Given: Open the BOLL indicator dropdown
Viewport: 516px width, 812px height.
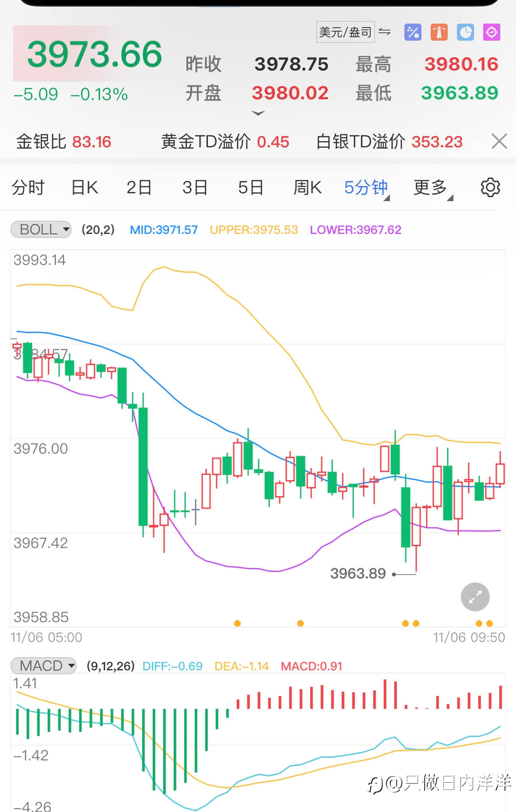Looking at the screenshot, I should coord(41,230).
